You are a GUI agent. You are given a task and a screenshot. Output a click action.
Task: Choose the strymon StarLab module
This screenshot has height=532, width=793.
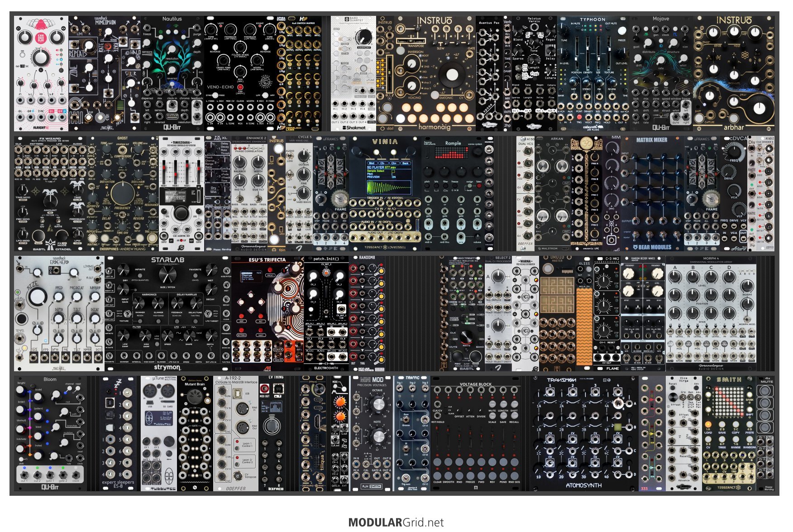[x=168, y=313]
